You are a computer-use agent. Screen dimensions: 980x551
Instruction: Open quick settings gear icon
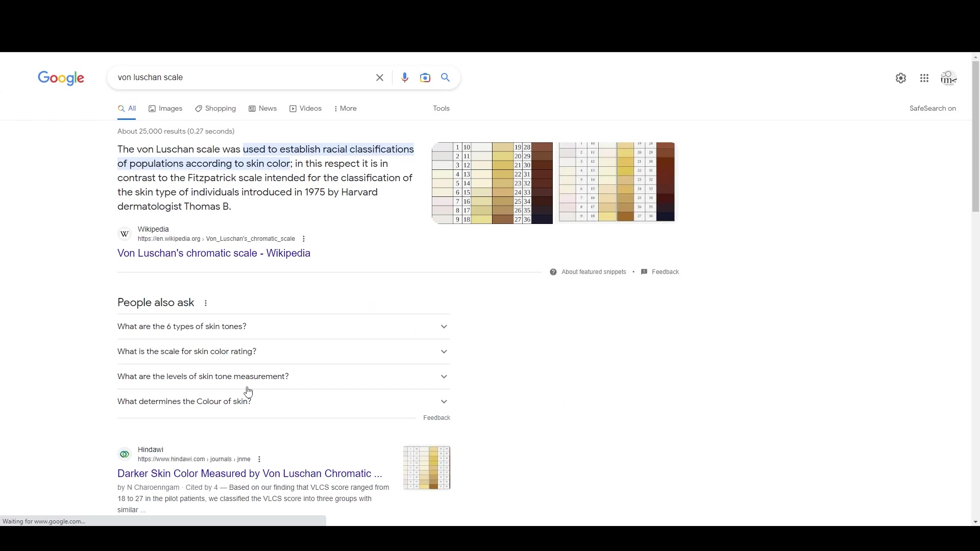[x=901, y=78]
